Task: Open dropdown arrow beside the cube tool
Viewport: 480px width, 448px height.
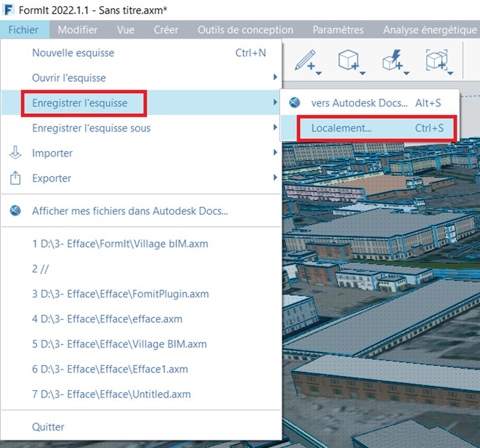Action: coord(362,72)
